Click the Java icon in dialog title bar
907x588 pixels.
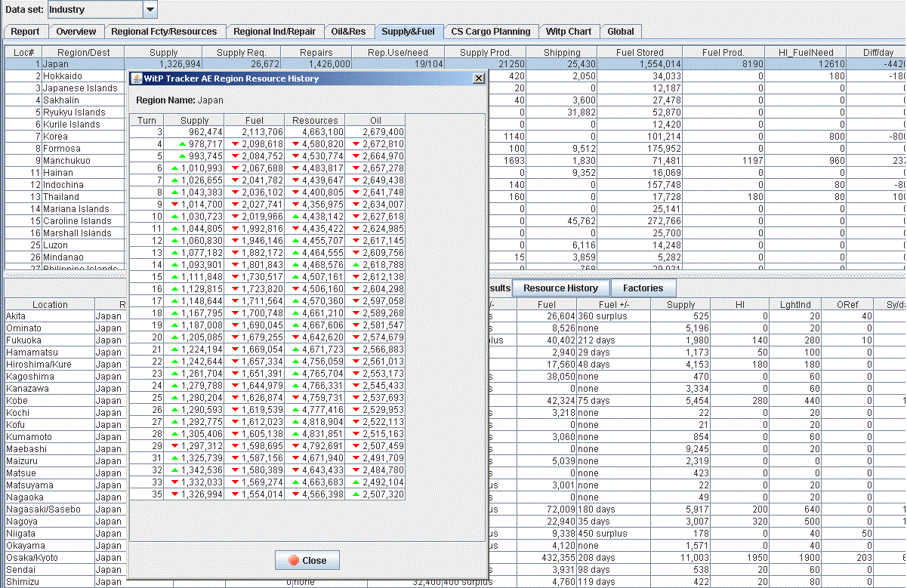pyautogui.click(x=136, y=79)
